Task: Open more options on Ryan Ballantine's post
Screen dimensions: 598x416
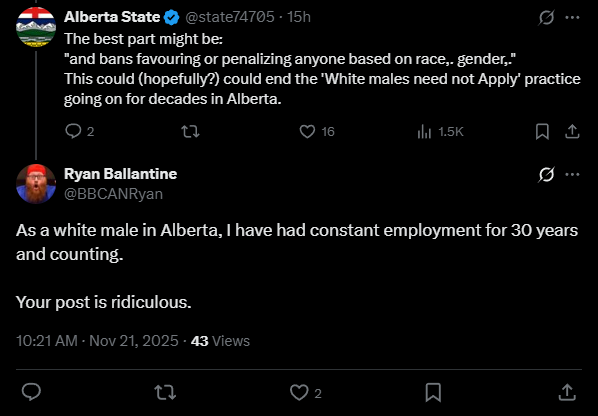Action: (x=572, y=175)
